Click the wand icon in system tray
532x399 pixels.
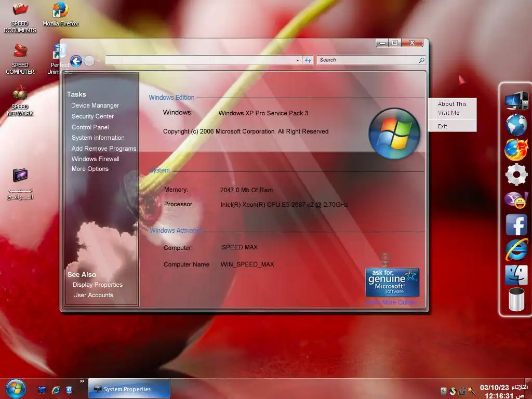click(x=472, y=391)
